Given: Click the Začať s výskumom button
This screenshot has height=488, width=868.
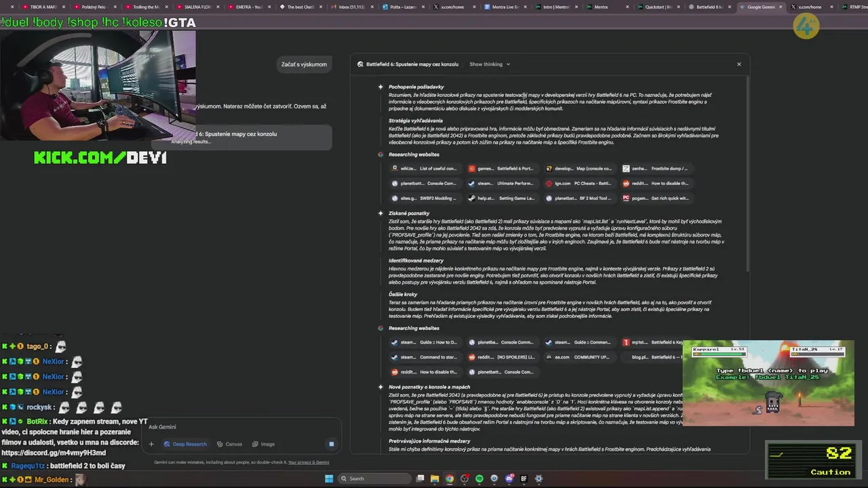Looking at the screenshot, I should point(304,64).
